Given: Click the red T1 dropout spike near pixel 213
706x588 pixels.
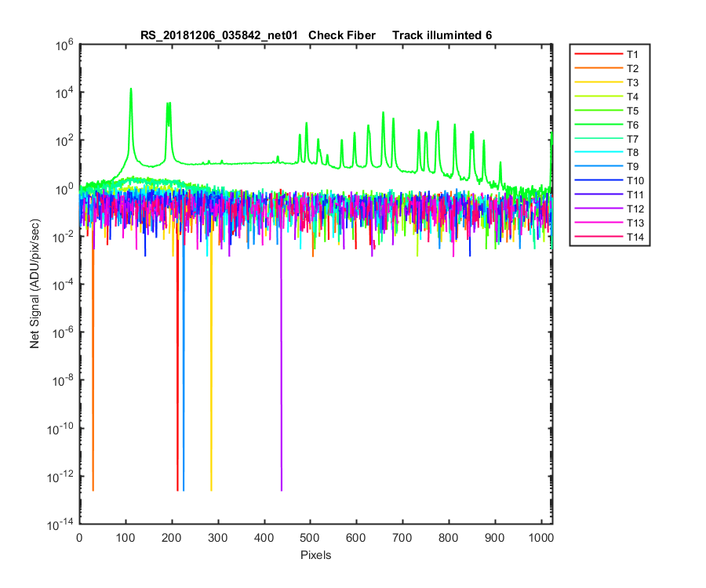Looking at the screenshot, I should pos(177,360).
